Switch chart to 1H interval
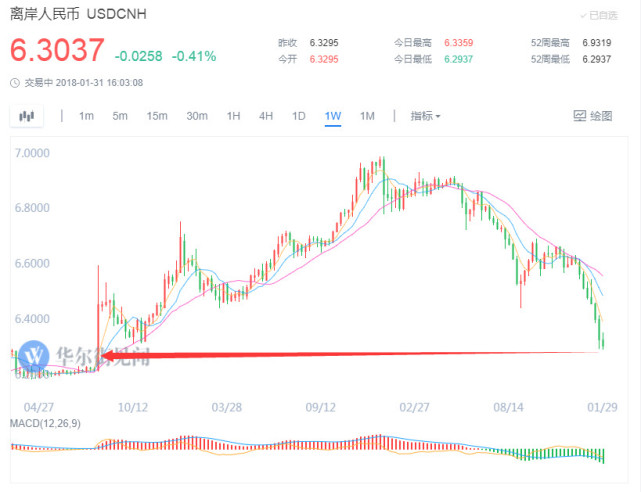The height and width of the screenshot is (492, 641). (233, 116)
